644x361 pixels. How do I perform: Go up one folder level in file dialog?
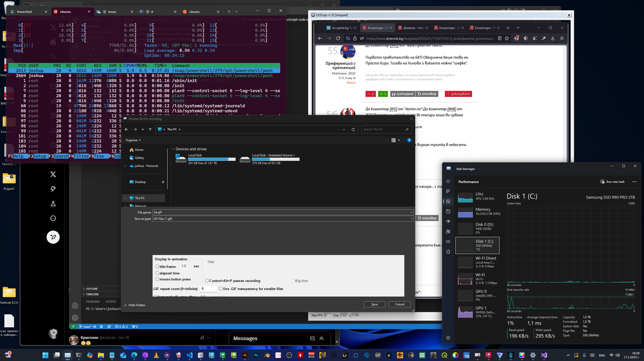[x=150, y=129]
